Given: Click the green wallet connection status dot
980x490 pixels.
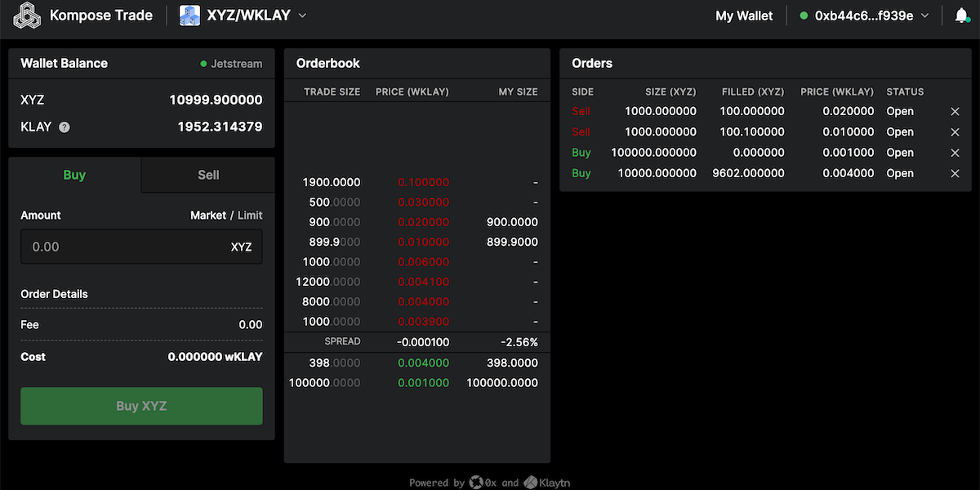Looking at the screenshot, I should 804,16.
